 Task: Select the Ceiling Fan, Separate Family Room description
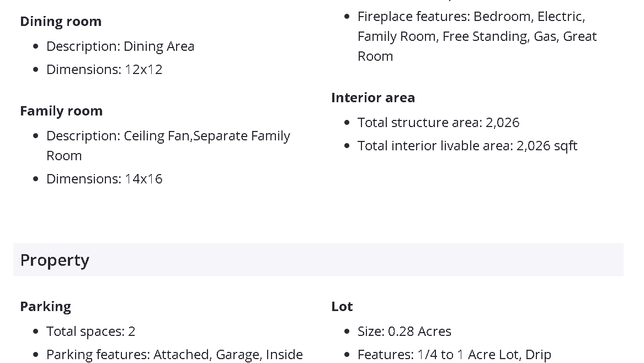point(168,145)
